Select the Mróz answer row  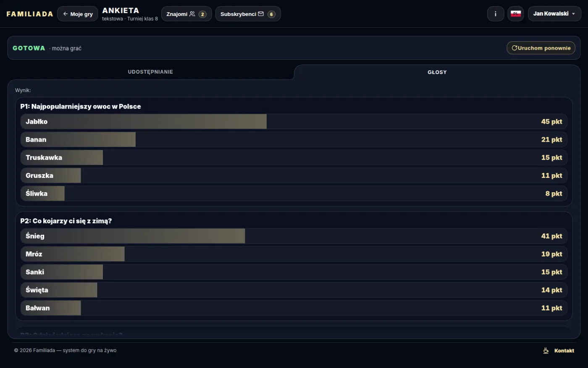[x=294, y=254]
